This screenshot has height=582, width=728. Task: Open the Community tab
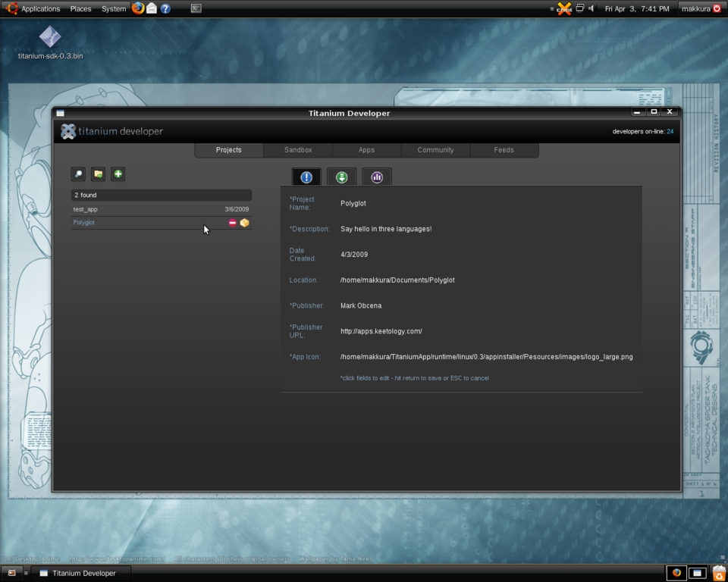coord(435,149)
